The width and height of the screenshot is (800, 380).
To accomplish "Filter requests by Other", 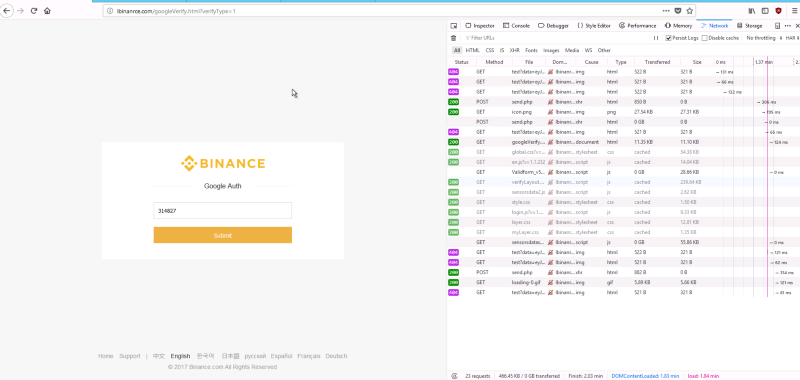I will [604, 50].
